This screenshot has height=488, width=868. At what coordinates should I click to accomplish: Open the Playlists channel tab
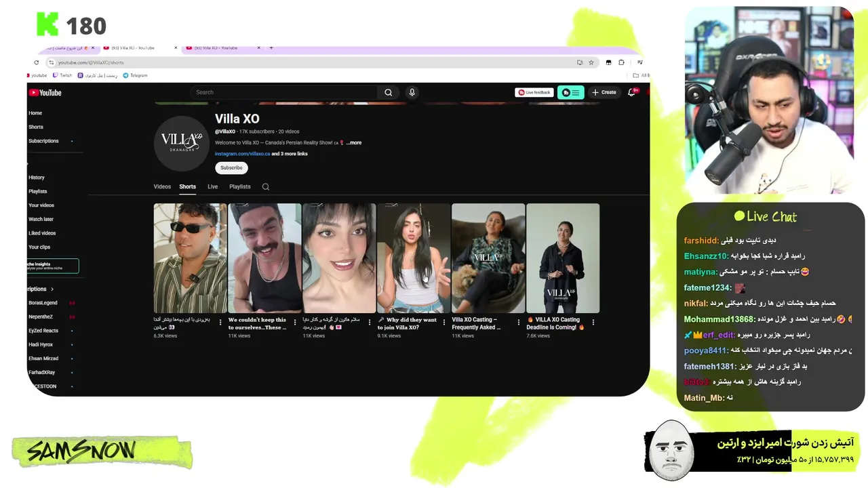coord(239,187)
